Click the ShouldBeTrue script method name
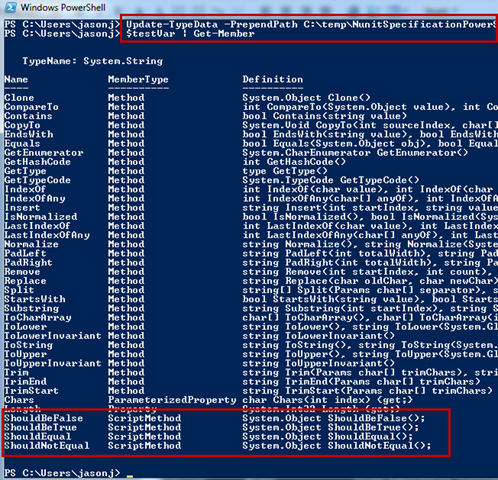The width and height of the screenshot is (498, 480). pos(41,427)
